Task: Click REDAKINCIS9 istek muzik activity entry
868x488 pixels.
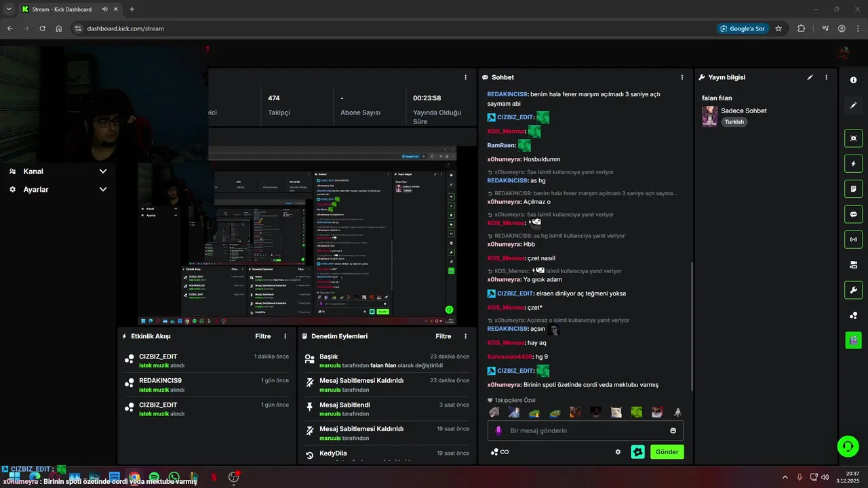Action: (207, 385)
